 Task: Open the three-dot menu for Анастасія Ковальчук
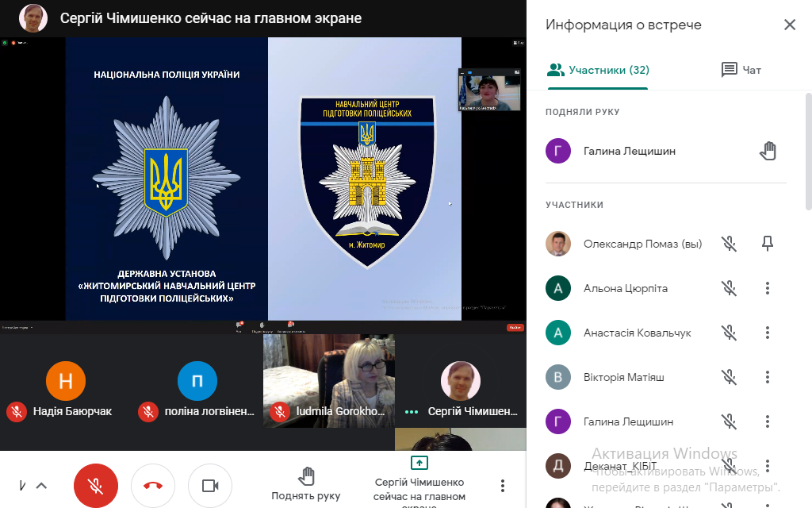click(x=768, y=333)
